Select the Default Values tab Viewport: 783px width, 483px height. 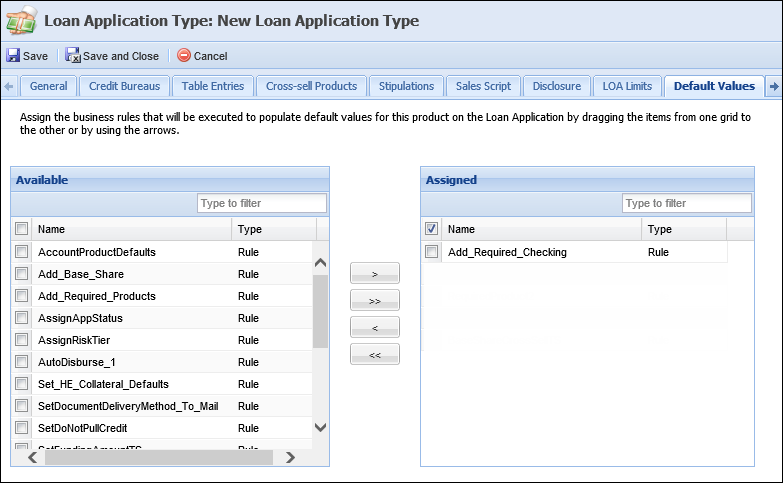coord(714,86)
